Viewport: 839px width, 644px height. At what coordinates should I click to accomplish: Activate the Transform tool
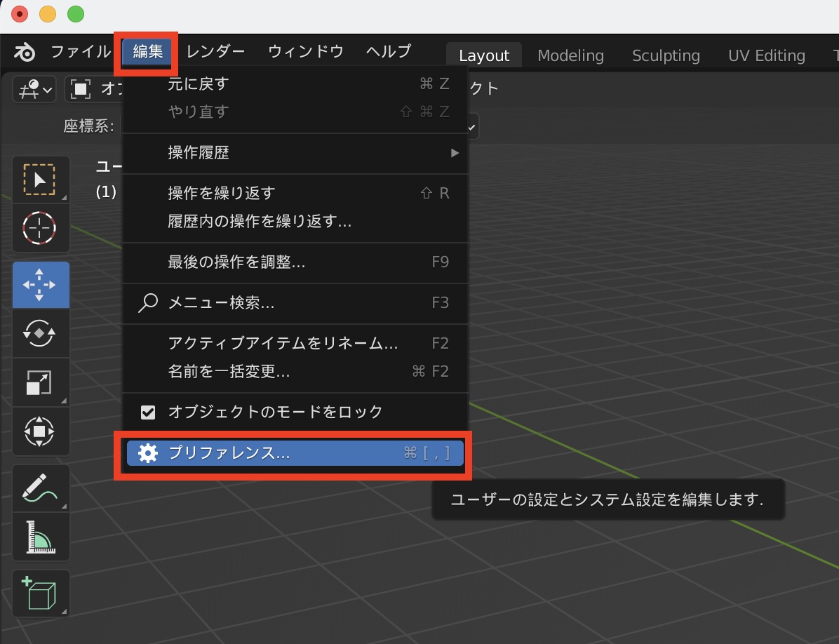click(x=40, y=431)
